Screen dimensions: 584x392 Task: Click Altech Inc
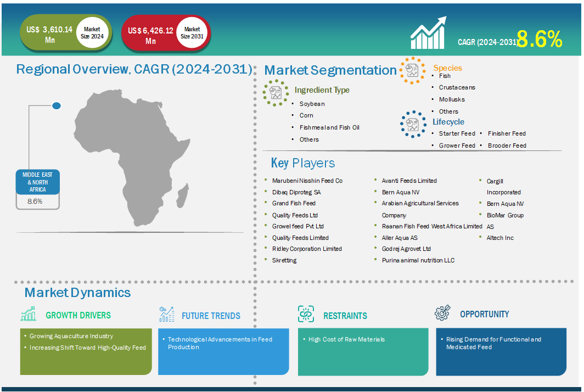click(500, 238)
